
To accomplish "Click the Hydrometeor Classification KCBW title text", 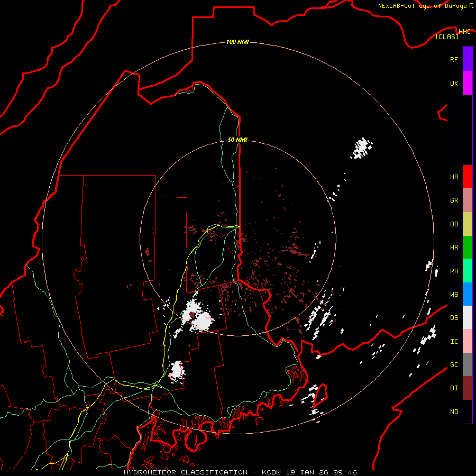I will pyautogui.click(x=240, y=472).
